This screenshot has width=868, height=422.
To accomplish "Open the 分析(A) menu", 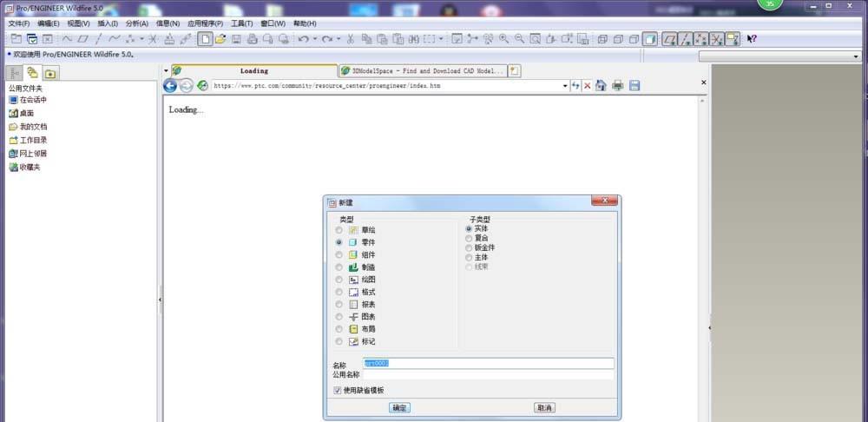I will (137, 23).
